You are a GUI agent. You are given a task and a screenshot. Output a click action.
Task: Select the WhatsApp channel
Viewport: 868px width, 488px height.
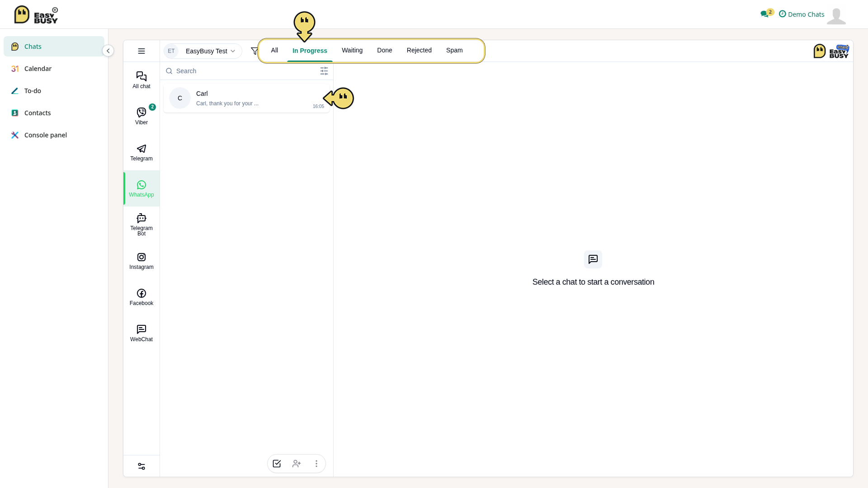[142, 188]
